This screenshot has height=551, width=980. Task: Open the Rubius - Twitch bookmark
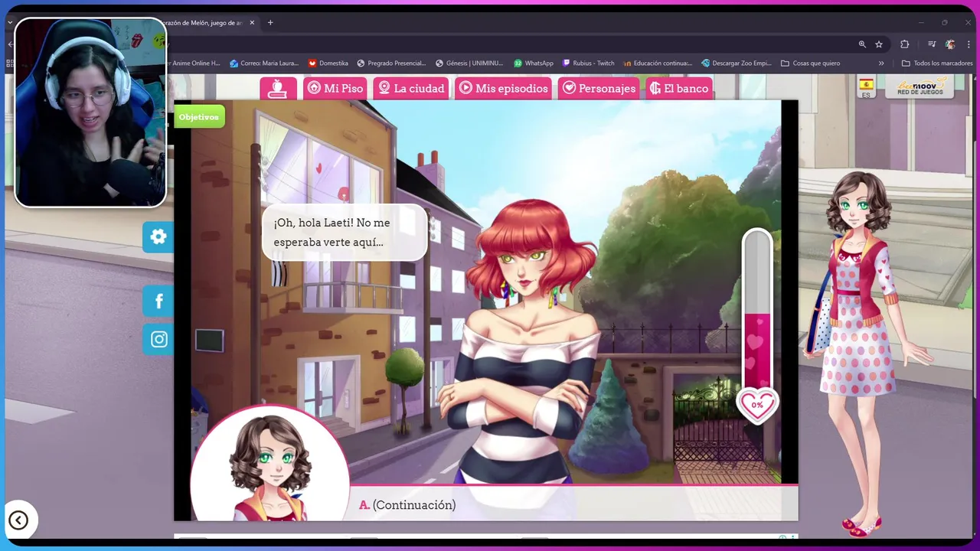click(x=589, y=64)
